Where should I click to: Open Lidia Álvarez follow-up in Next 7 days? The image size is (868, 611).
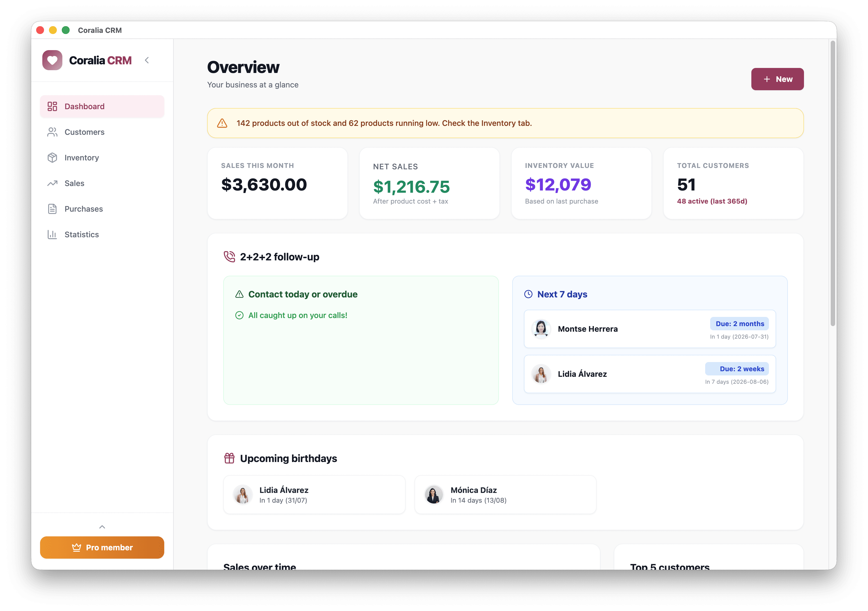pyautogui.click(x=650, y=374)
